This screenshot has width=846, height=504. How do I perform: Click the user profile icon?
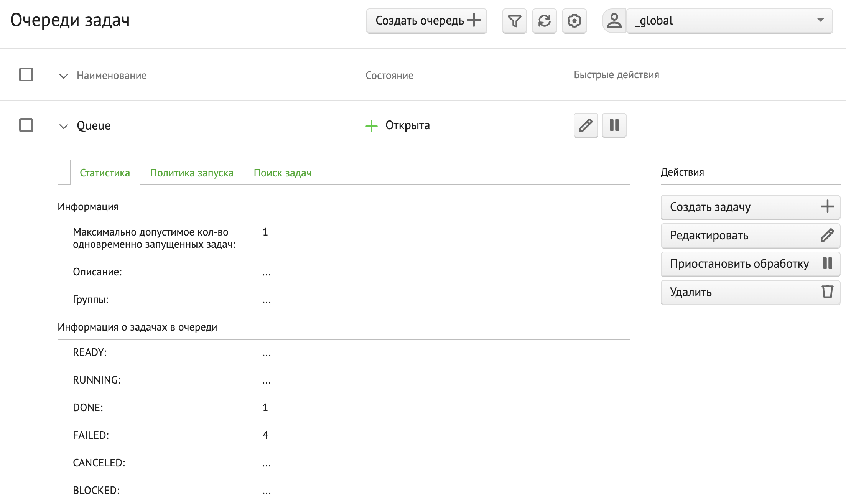pos(614,21)
